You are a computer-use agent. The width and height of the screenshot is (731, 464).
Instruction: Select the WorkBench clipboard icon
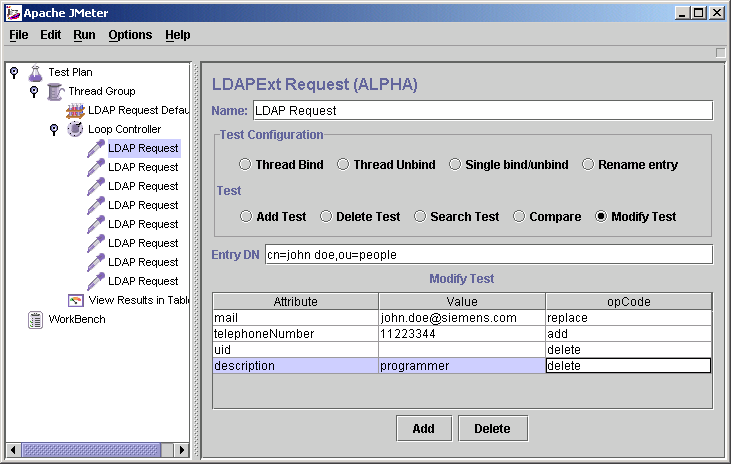[35, 319]
